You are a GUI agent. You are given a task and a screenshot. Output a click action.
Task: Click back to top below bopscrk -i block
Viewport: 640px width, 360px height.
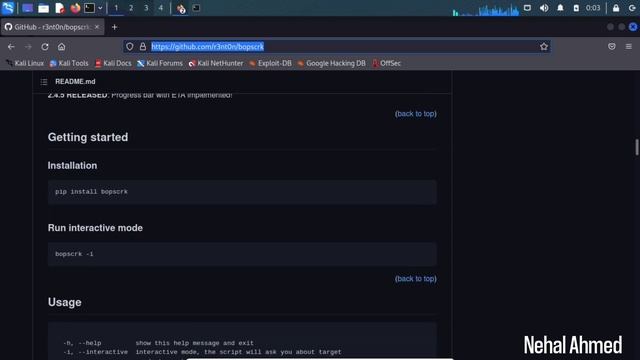coord(416,279)
